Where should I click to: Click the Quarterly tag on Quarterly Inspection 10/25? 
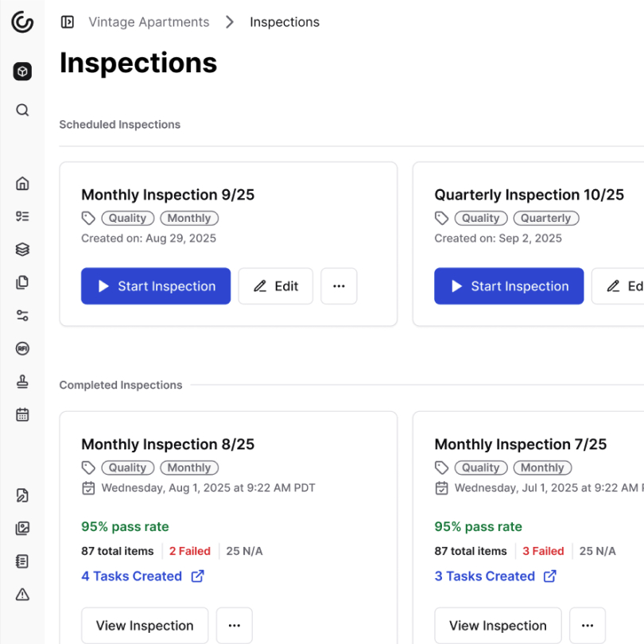point(545,218)
